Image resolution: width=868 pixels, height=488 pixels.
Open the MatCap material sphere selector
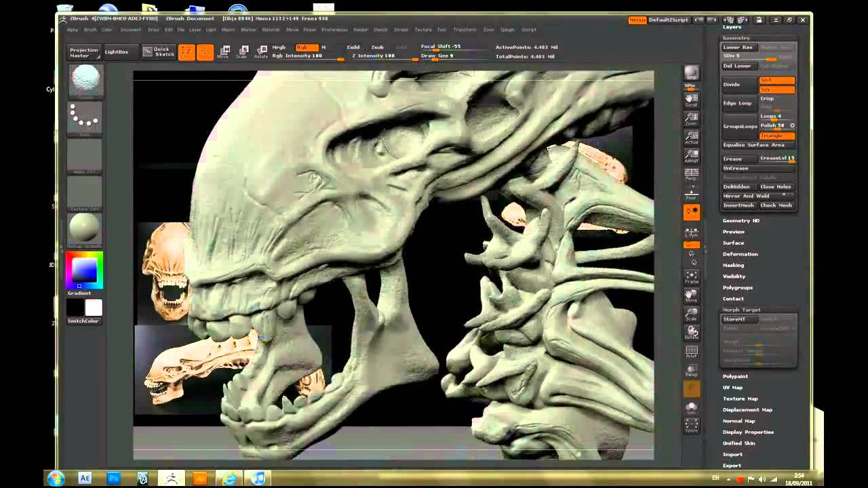coord(85,230)
